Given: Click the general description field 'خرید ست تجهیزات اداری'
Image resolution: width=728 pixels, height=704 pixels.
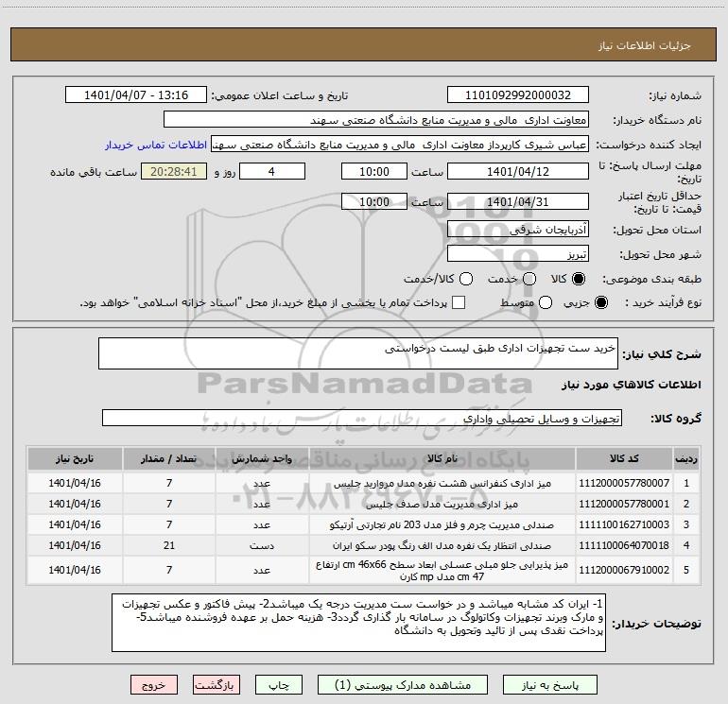Looking at the screenshot, I should click(x=358, y=353).
